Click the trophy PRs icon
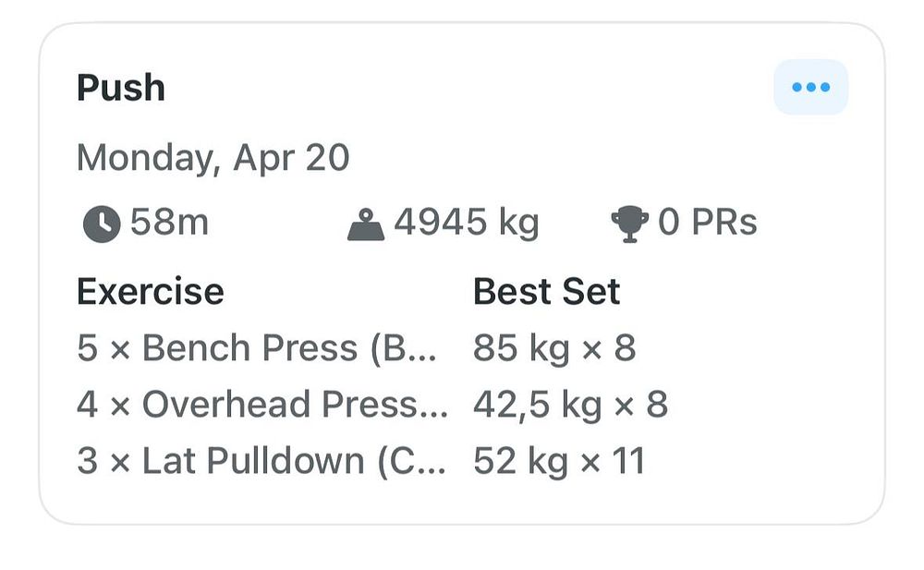924x570 pixels. tap(630, 224)
